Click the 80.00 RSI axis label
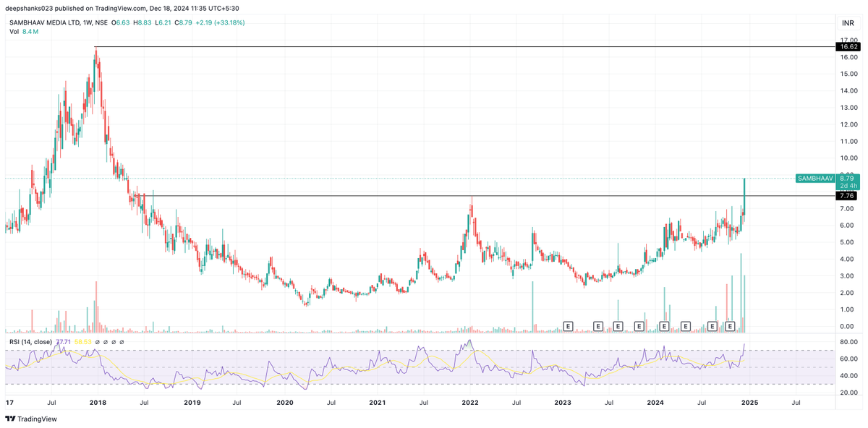This screenshot has height=428, width=868. pos(848,342)
